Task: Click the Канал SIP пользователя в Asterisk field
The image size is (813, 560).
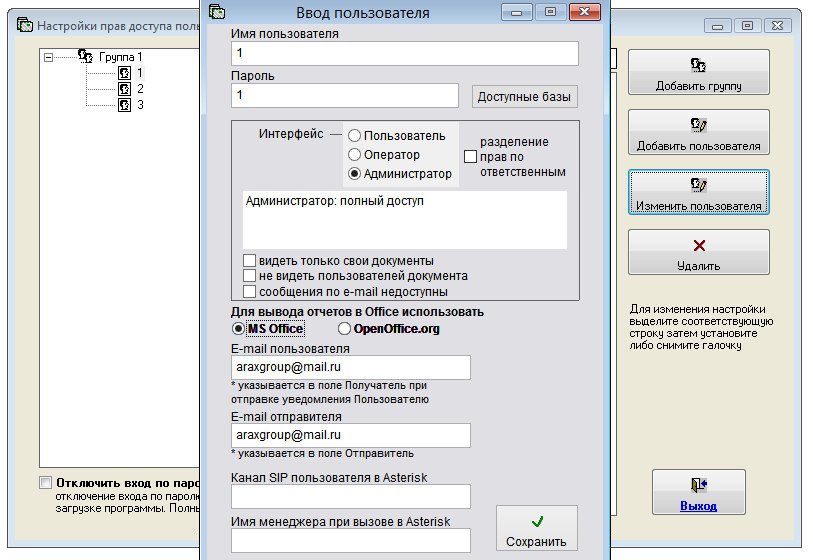Action: coord(351,497)
